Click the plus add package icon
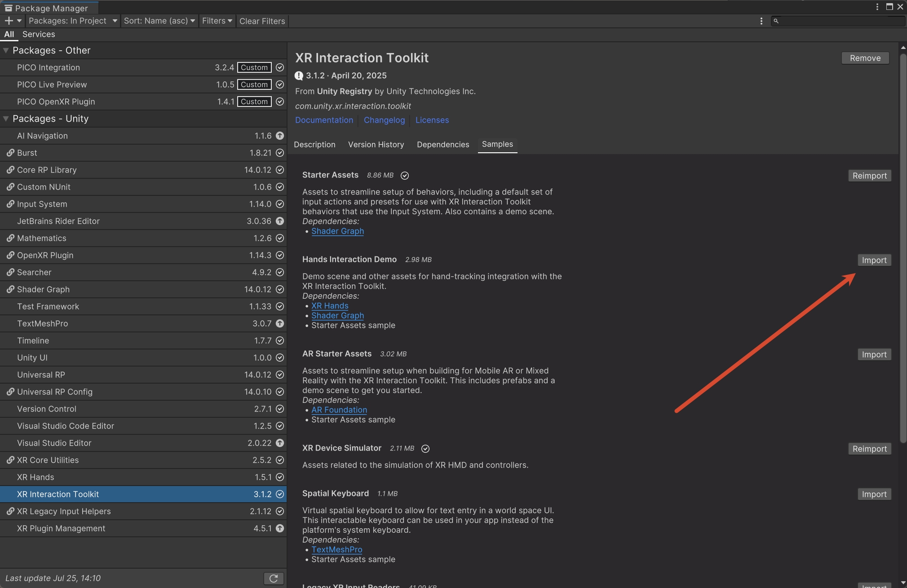Image resolution: width=907 pixels, height=588 pixels. (x=9, y=21)
